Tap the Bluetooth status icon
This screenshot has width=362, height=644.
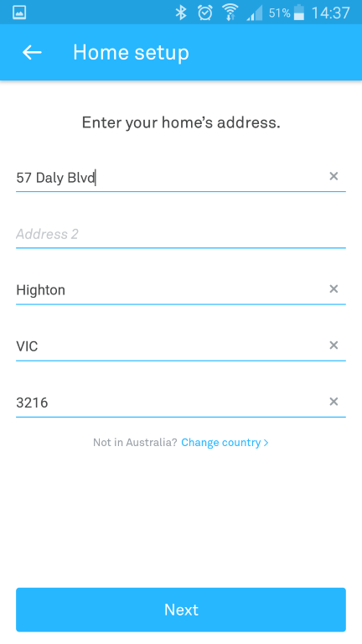point(180,13)
